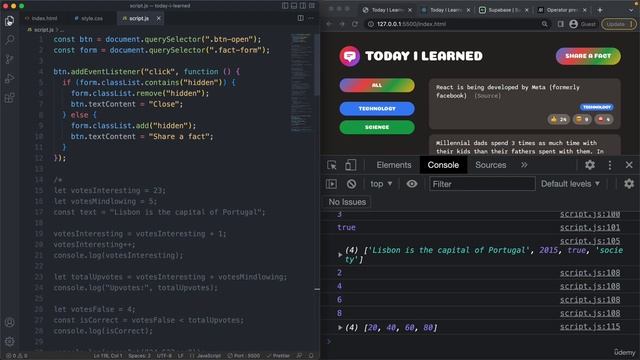Reload the browser page
Viewport: 640px width, 360px height.
[355, 24]
